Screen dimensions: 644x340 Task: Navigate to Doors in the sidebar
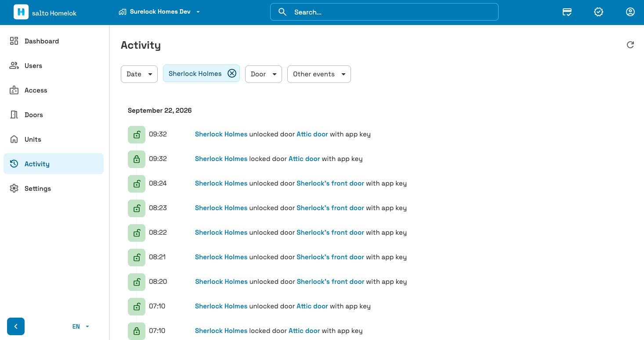[x=54, y=115]
